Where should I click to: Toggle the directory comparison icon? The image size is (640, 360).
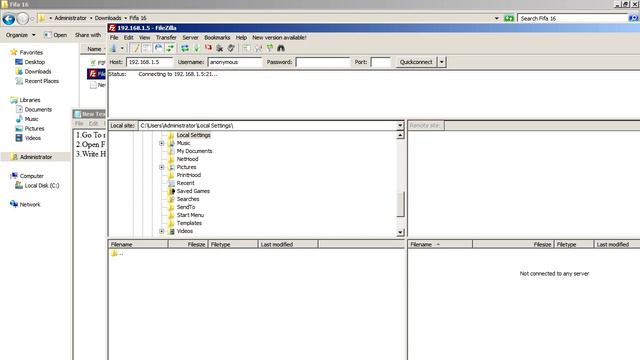coord(258,48)
